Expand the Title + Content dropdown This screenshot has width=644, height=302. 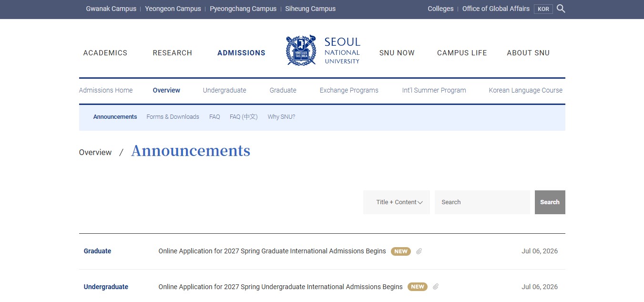point(397,202)
